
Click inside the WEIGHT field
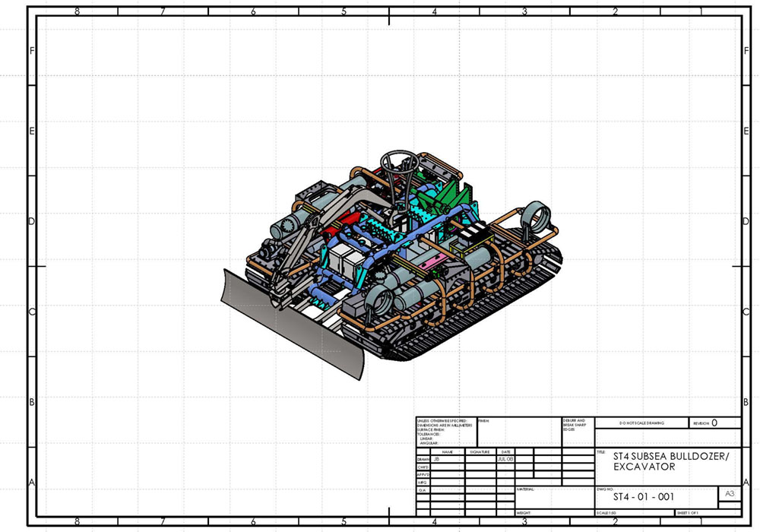[x=555, y=512]
